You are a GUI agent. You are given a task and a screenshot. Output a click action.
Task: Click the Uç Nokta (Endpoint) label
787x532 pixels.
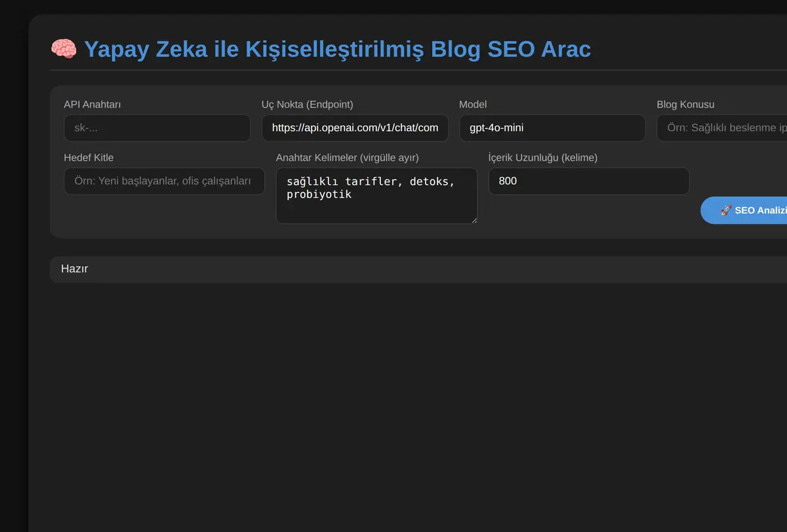coord(308,104)
